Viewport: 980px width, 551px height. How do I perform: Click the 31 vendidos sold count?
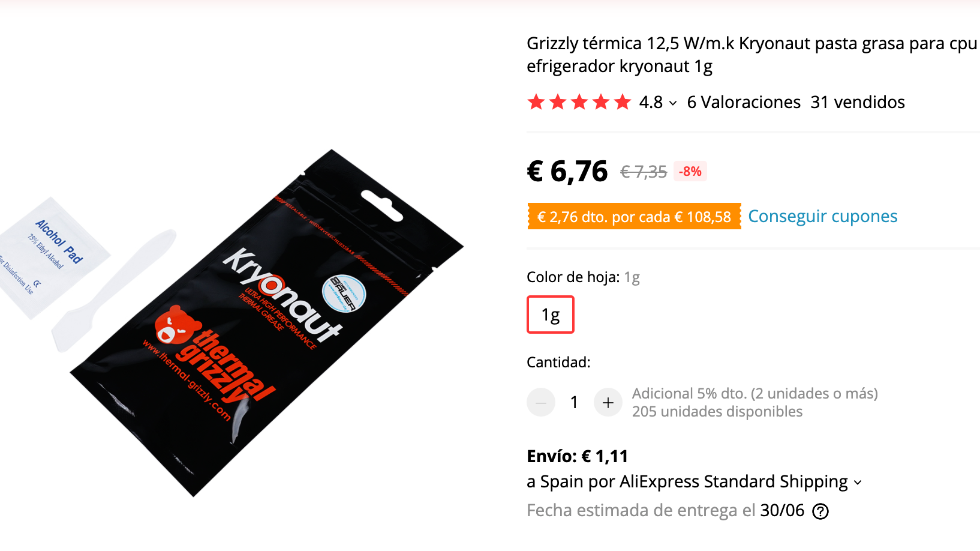click(858, 102)
